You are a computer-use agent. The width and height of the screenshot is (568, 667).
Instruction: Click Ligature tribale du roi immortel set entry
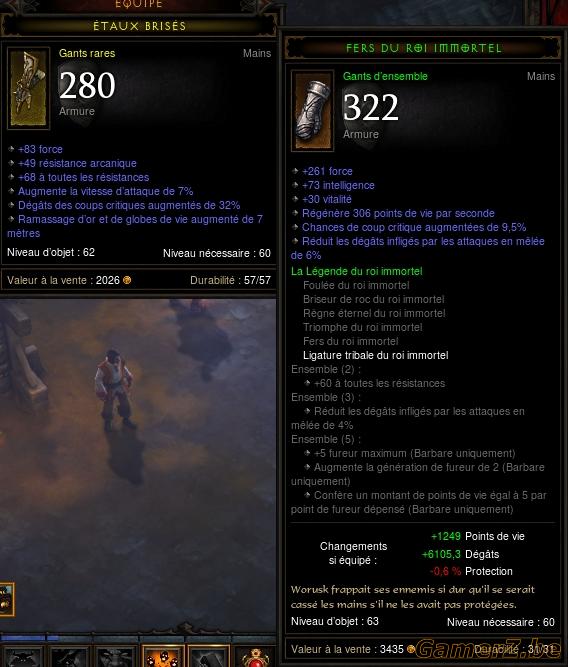(375, 355)
